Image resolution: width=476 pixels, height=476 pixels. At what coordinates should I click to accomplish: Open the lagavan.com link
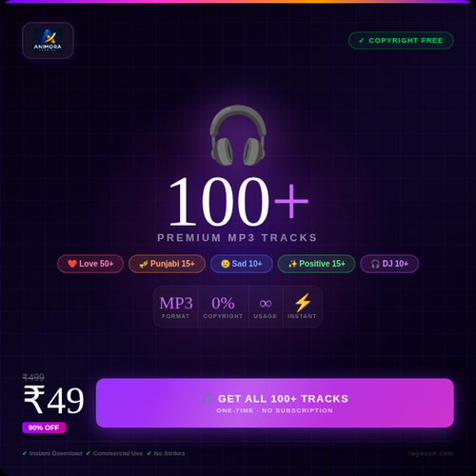(431, 453)
